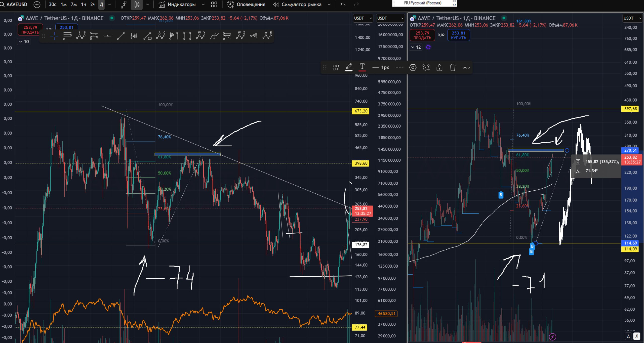Viewport: 644px width, 343px height.
Task: Click the candlestick chart type icon
Action: [x=137, y=5]
